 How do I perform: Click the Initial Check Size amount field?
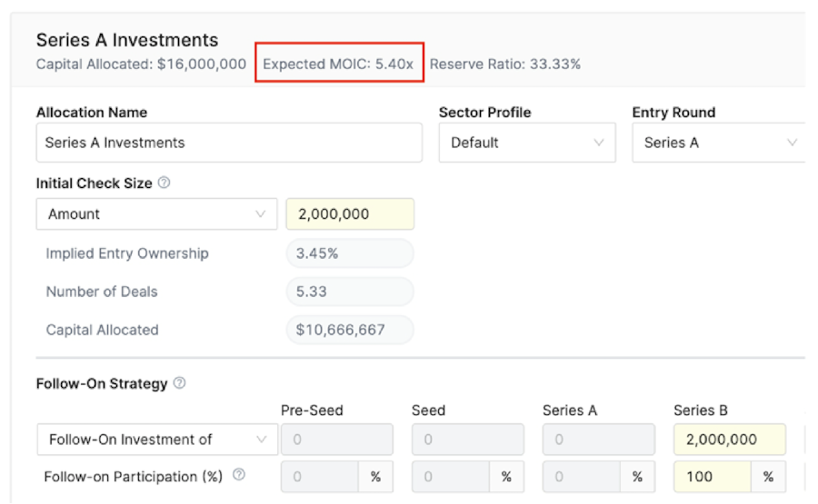(x=350, y=213)
